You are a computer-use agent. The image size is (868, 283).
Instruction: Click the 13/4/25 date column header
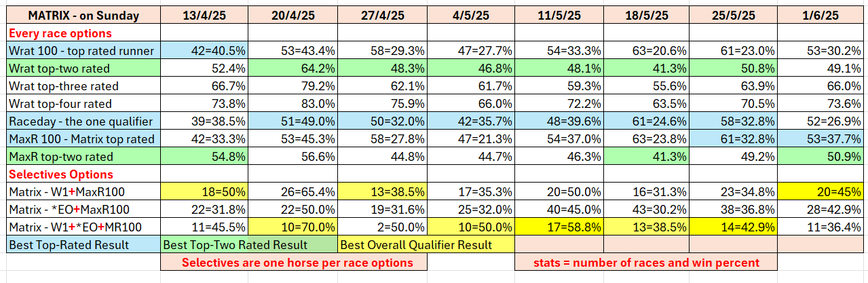204,15
